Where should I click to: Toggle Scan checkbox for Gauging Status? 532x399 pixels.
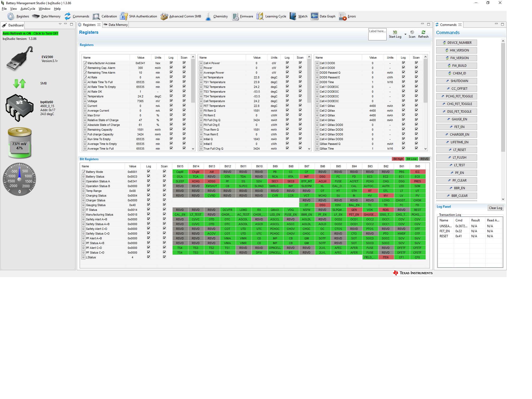point(164,205)
